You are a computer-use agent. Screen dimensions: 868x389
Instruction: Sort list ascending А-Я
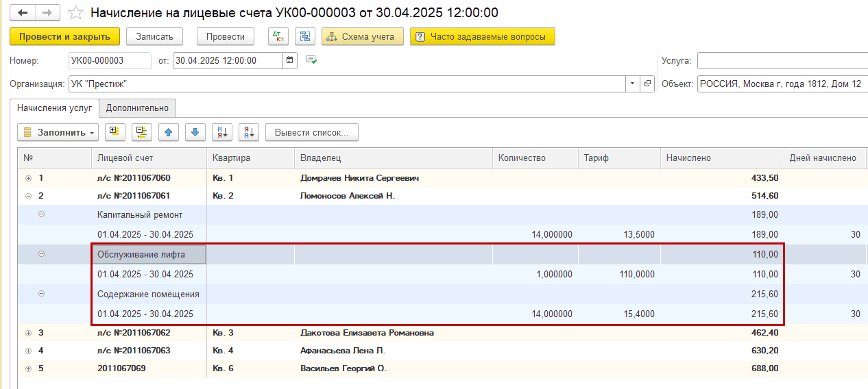click(x=221, y=132)
